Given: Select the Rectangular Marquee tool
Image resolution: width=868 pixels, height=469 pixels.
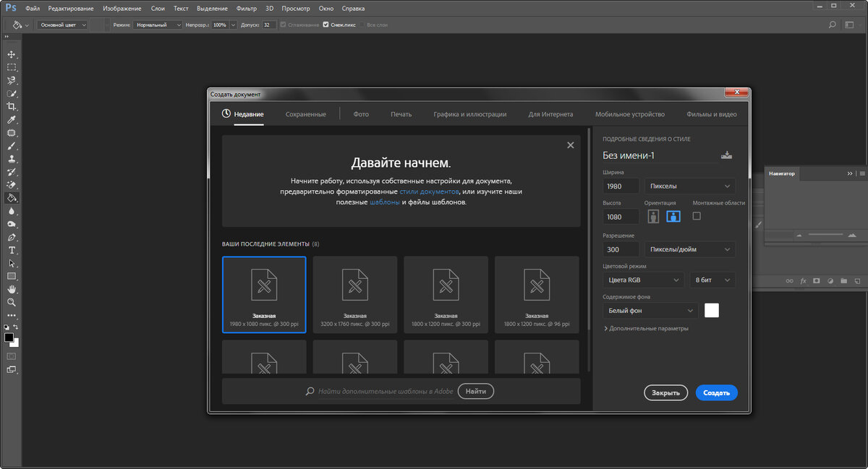Looking at the screenshot, I should (12, 67).
